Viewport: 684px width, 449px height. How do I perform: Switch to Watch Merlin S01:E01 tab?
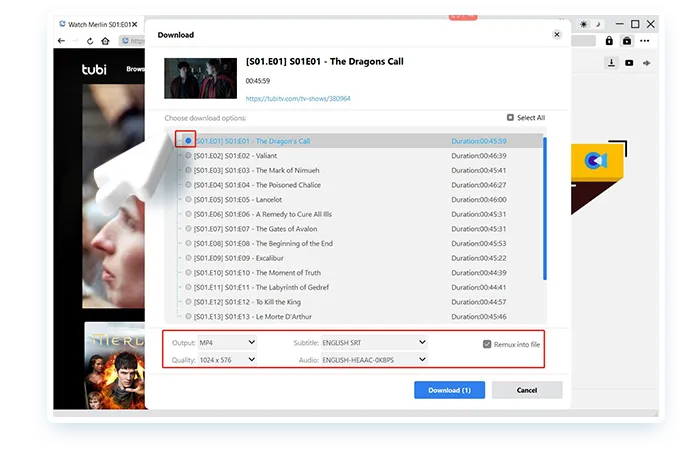pyautogui.click(x=98, y=24)
